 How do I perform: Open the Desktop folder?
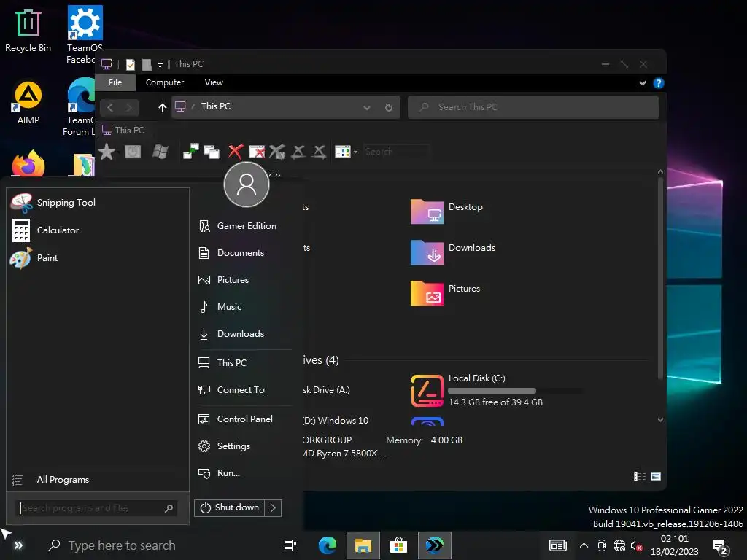point(447,211)
